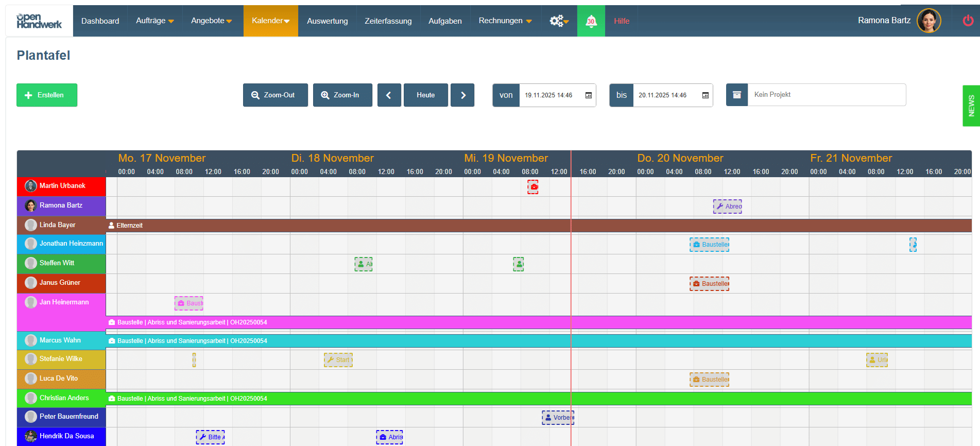Viewport: 980px width, 446px height.
Task: Click the notification bell icon
Action: (x=591, y=21)
